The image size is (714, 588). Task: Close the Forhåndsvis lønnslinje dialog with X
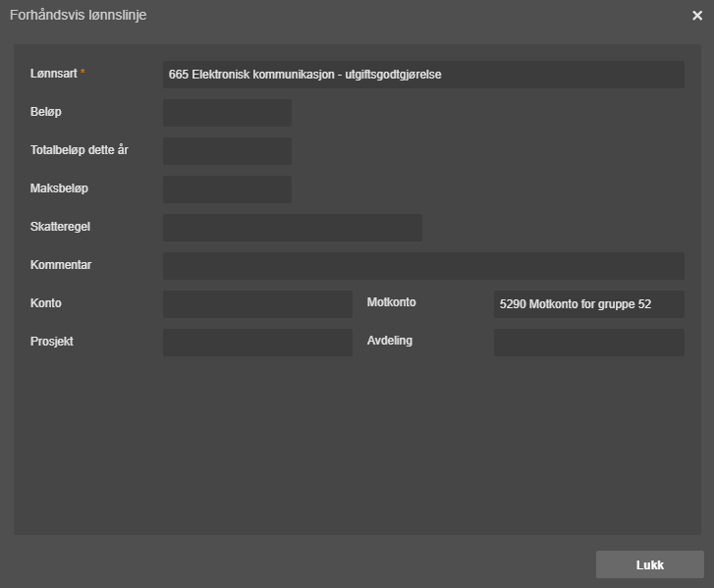point(697,16)
